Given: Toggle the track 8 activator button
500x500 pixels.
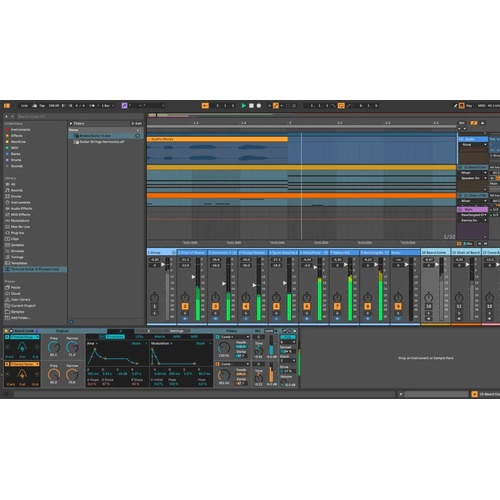Looking at the screenshot, I should (x=367, y=306).
